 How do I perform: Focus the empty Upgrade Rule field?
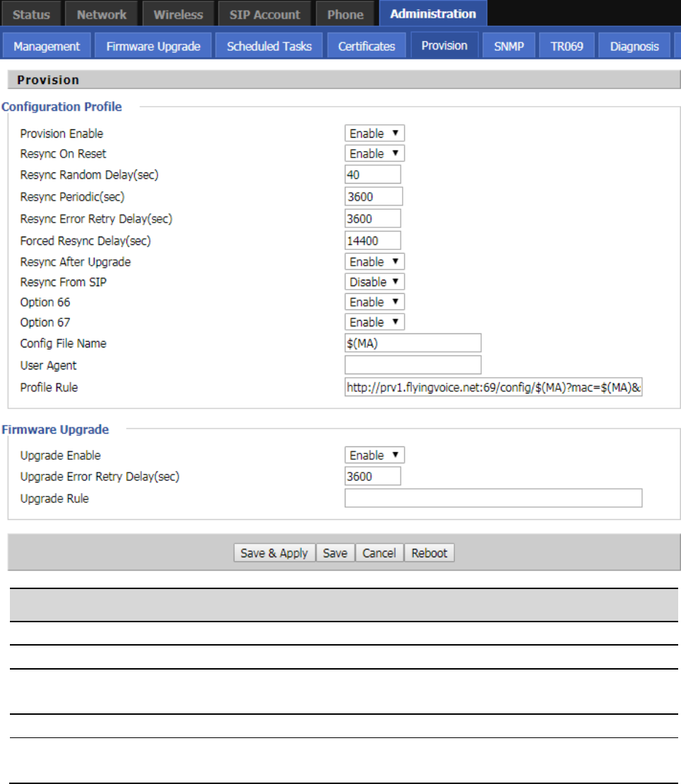pyautogui.click(x=493, y=498)
